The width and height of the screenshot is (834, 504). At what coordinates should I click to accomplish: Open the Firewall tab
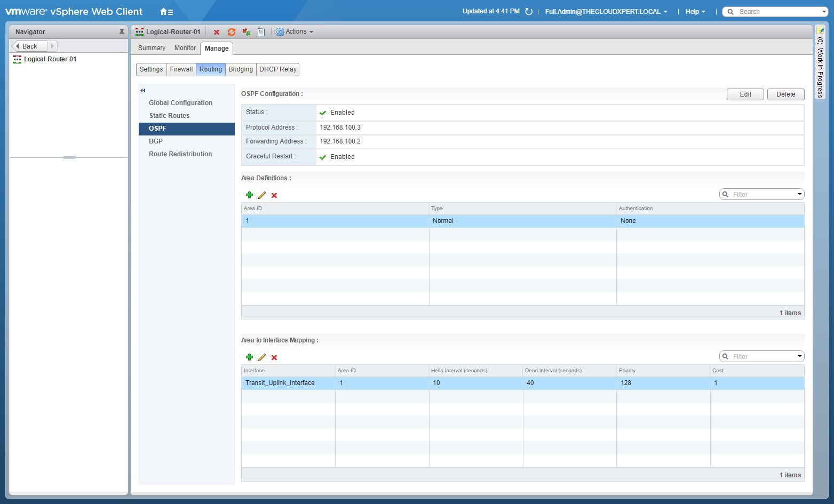click(x=181, y=69)
